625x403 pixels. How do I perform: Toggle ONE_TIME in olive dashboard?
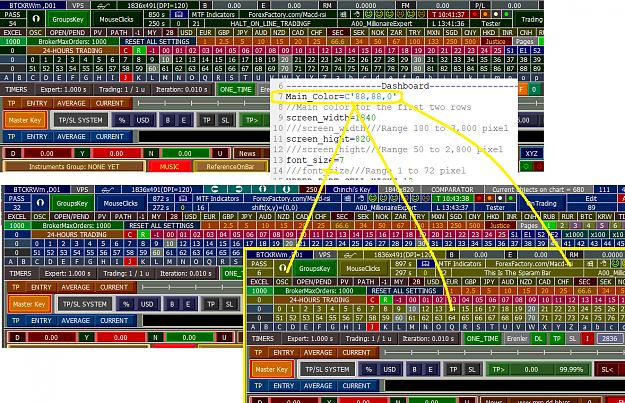click(482, 338)
